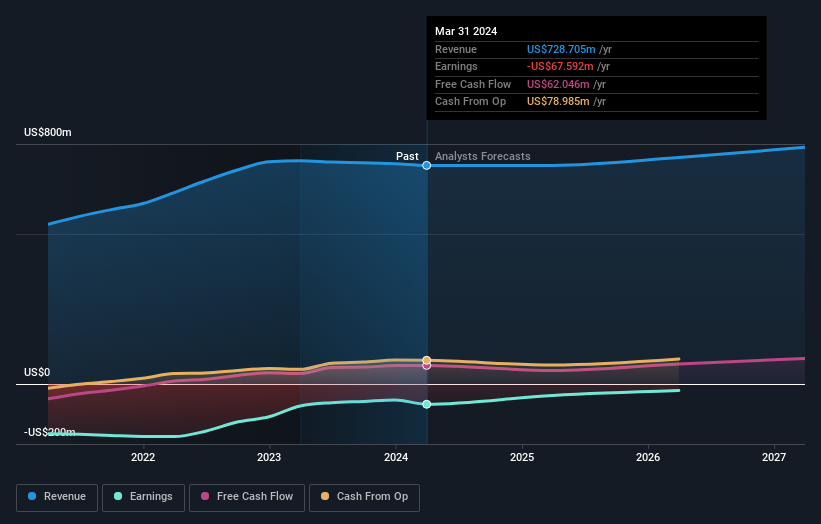
Task: Click the US$800m y-axis label
Action: (48, 132)
